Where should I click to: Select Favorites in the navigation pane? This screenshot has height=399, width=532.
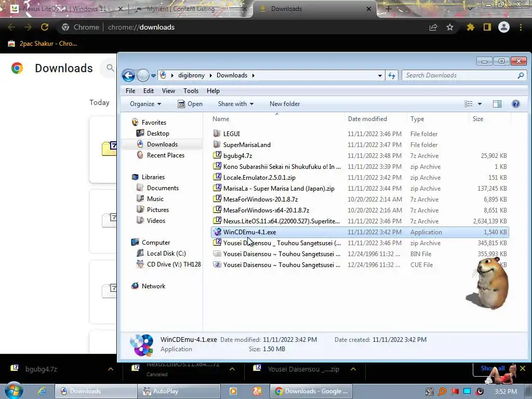tap(154, 123)
